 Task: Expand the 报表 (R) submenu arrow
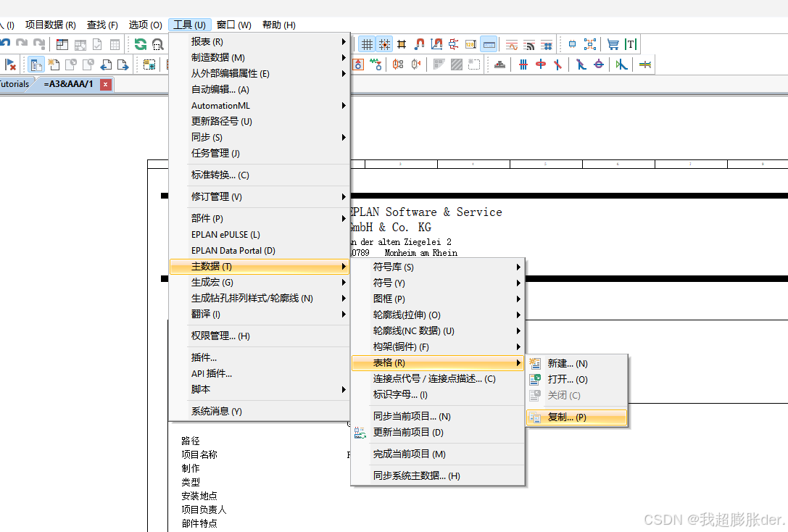[x=344, y=42]
